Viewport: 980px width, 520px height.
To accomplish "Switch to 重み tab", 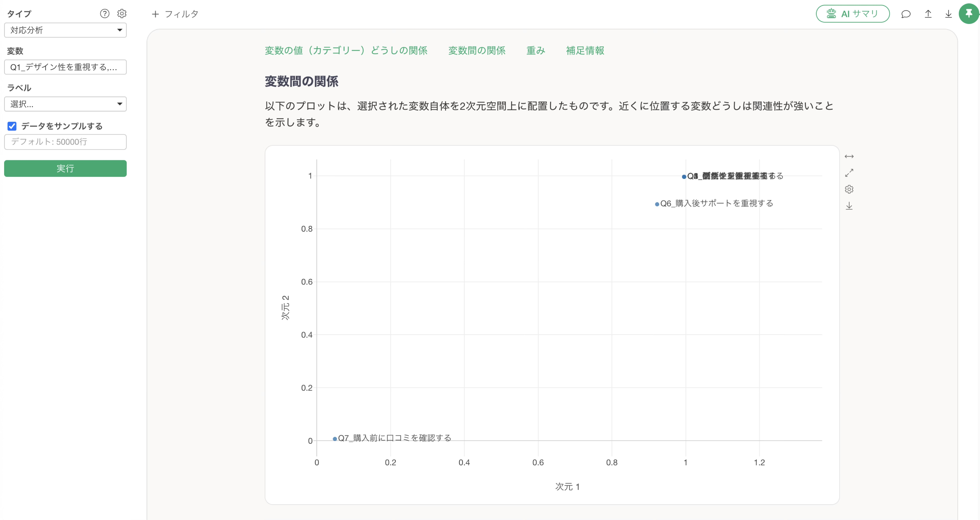I will (x=535, y=50).
